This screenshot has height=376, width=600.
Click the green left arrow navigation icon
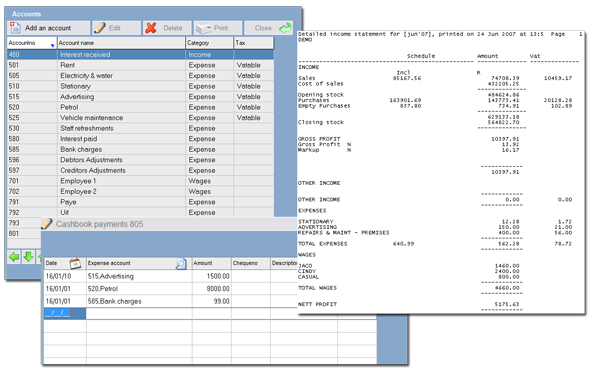[x=14, y=257]
